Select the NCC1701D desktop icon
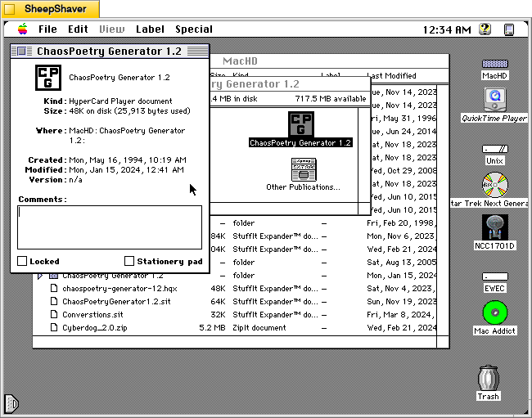This screenshot has height=418, width=532. click(495, 227)
